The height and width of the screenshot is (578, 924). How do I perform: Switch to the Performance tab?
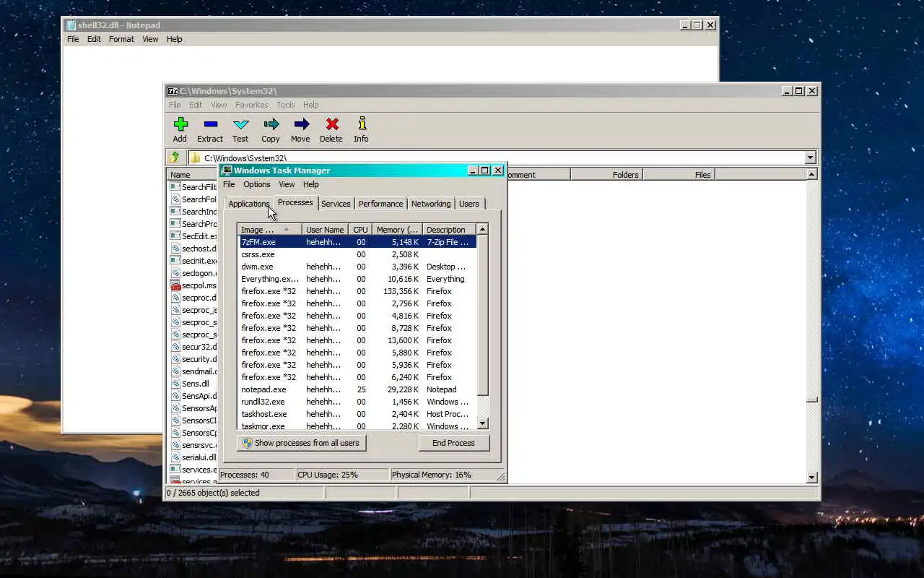tap(380, 204)
